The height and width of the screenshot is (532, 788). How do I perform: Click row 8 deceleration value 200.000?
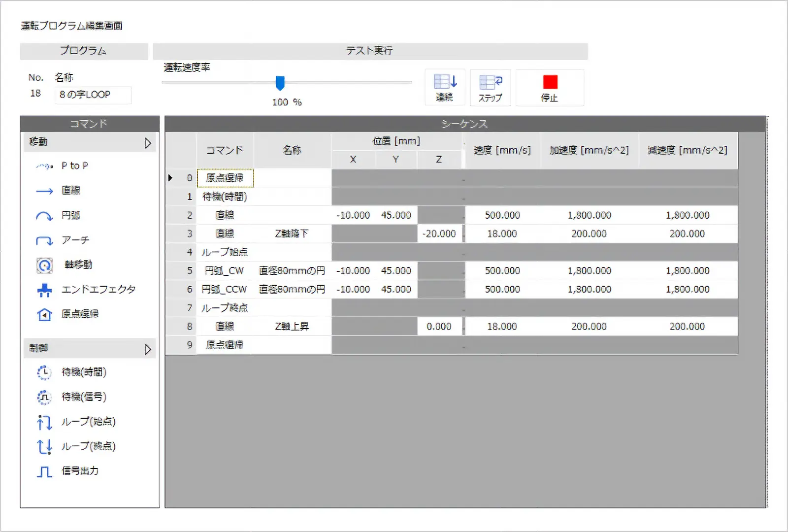click(x=688, y=327)
